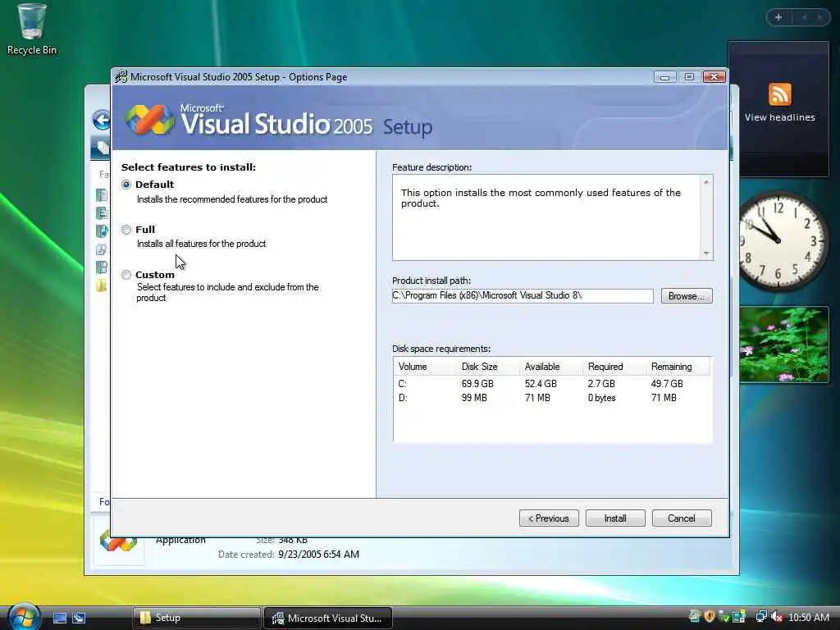The image size is (840, 630).
Task: Select the C: volume row
Action: click(x=552, y=384)
